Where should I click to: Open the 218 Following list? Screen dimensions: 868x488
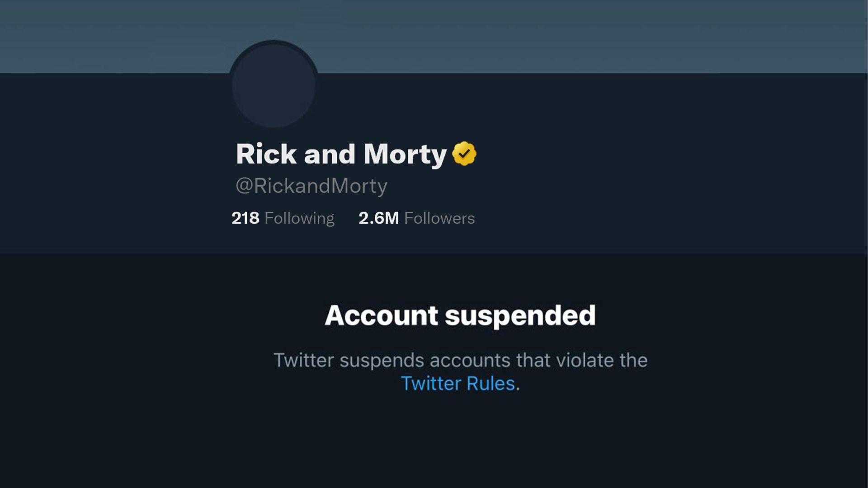click(x=283, y=218)
